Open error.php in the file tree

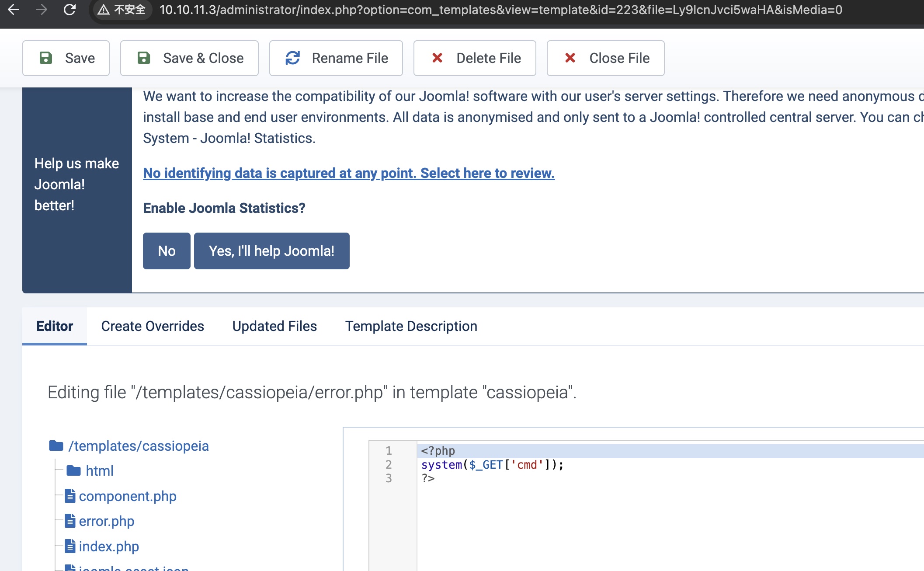pos(106,521)
